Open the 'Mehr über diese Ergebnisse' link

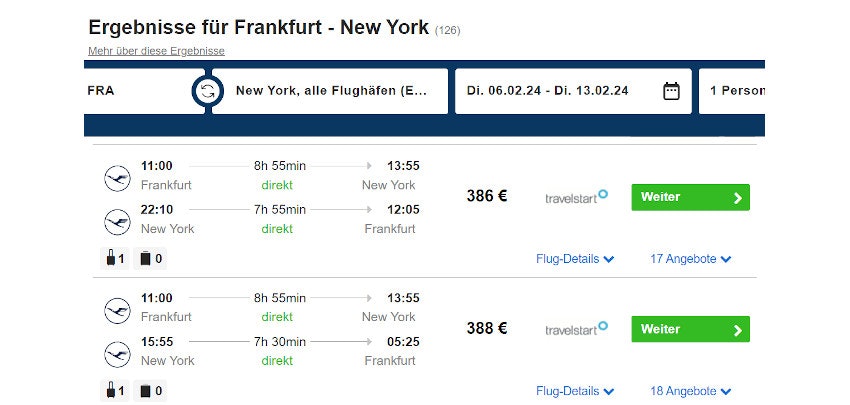[x=156, y=51]
